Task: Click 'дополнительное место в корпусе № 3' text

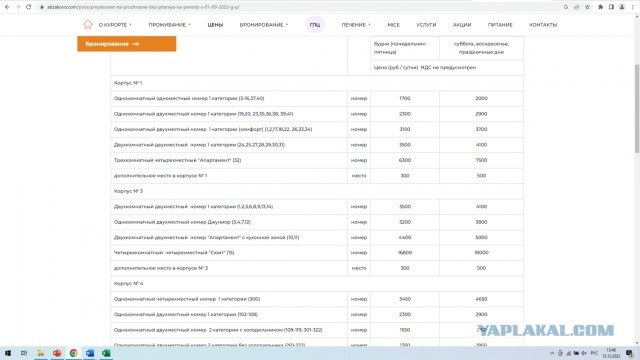Action: pyautogui.click(x=161, y=268)
